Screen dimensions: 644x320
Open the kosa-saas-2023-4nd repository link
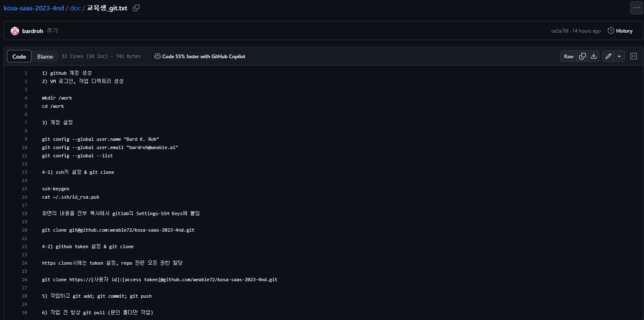pos(34,8)
